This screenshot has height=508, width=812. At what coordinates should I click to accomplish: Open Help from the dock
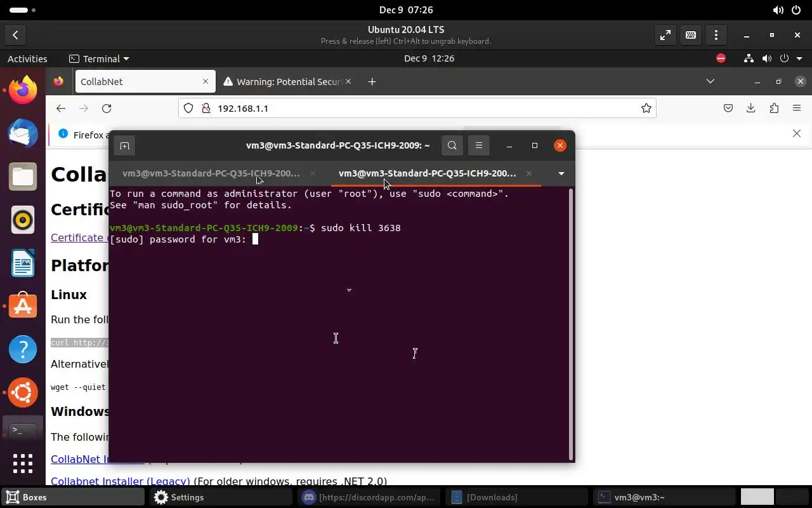[x=23, y=349]
